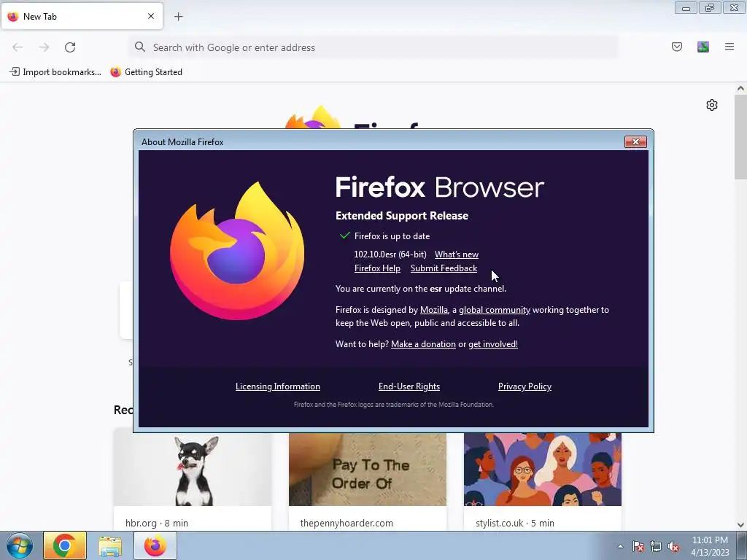
Task: Click the vertical scrollbar thumb
Action: coord(740,137)
